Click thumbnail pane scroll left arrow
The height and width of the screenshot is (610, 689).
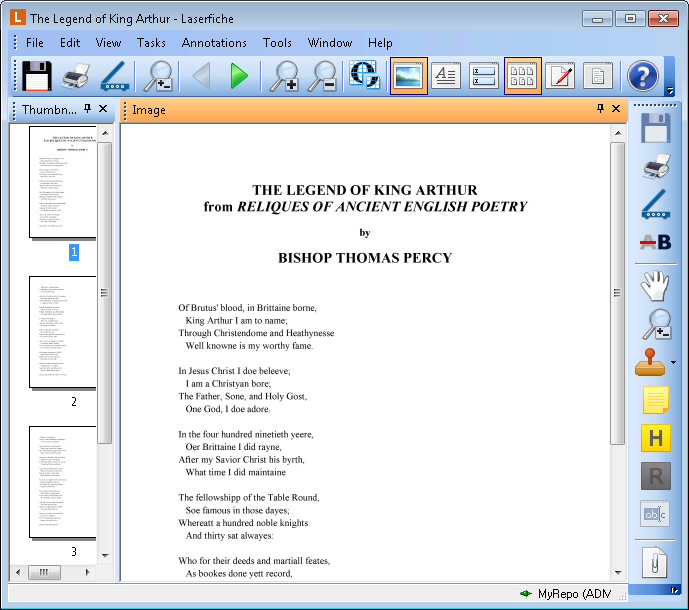18,572
